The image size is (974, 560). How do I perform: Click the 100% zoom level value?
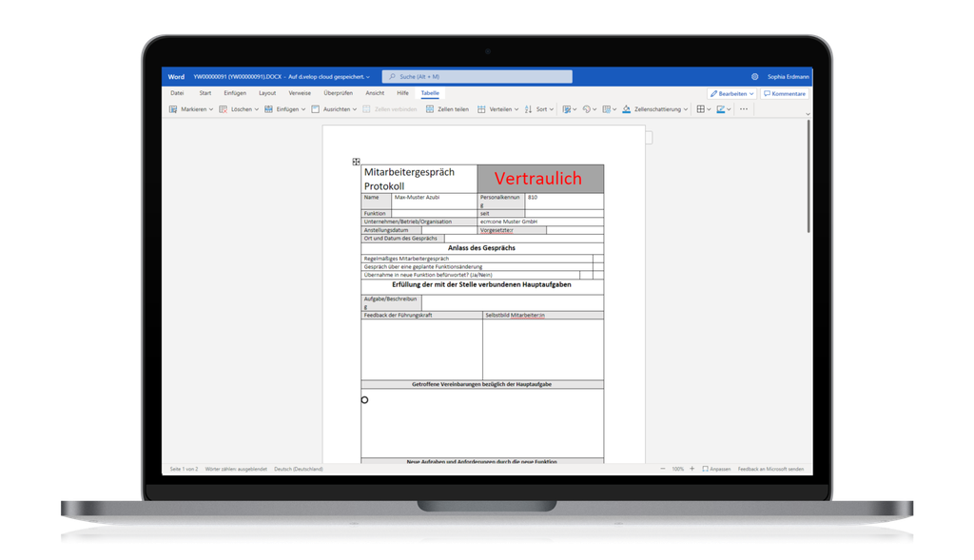pos(677,469)
